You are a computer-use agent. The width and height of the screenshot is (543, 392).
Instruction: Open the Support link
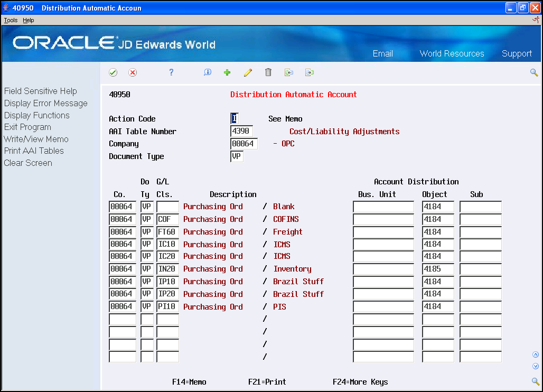tap(517, 54)
